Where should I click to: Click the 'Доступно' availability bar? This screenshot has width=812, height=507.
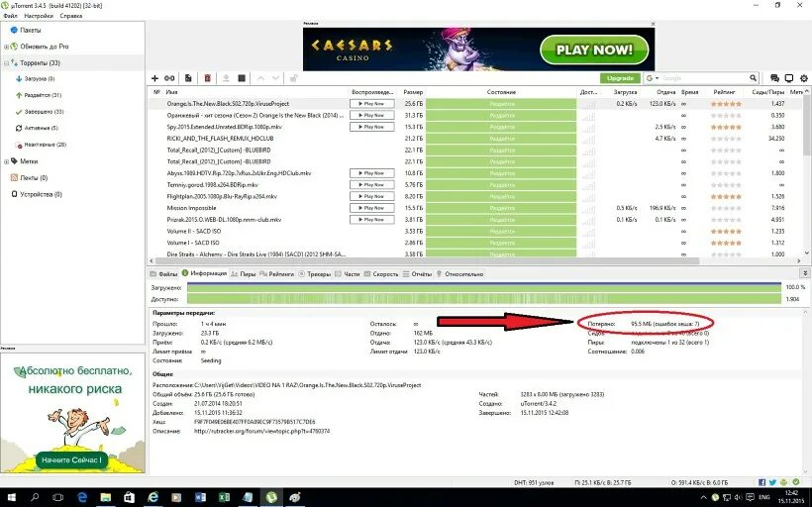483,299
